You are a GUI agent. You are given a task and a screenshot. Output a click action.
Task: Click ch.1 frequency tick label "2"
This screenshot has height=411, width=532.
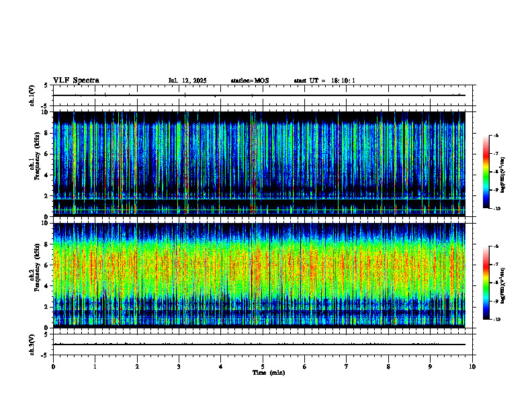48,196
